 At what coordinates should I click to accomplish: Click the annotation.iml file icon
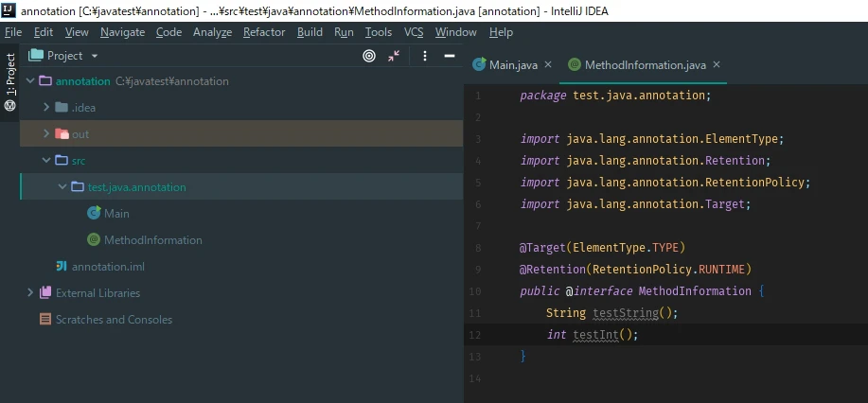tap(62, 266)
